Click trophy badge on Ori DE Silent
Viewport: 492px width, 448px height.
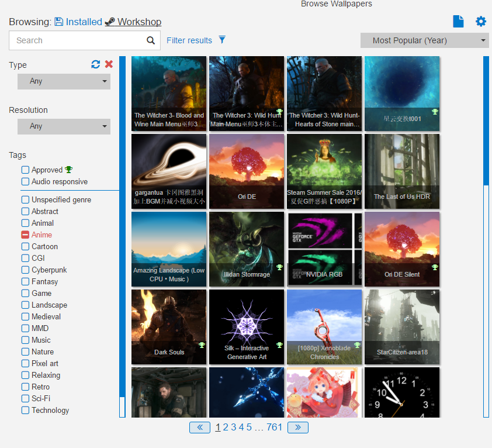(435, 267)
